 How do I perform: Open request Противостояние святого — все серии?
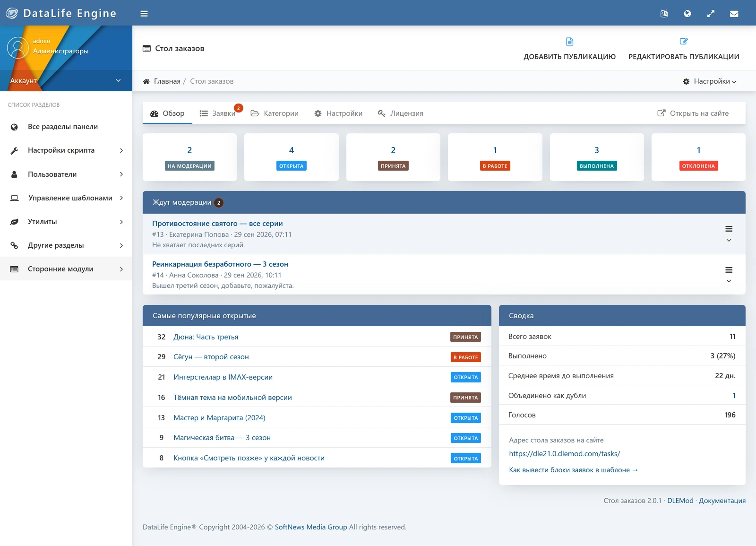[217, 224]
